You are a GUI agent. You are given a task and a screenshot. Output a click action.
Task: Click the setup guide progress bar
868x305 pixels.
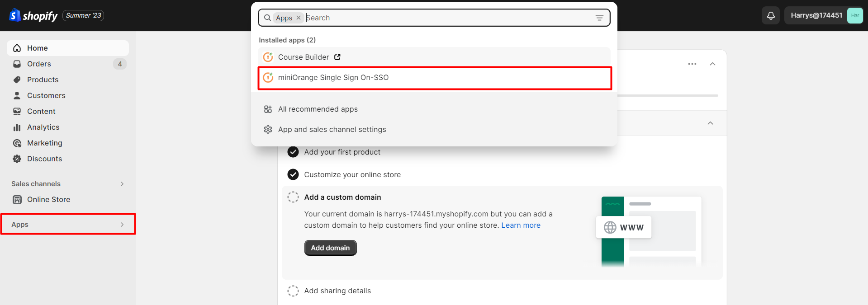click(668, 95)
